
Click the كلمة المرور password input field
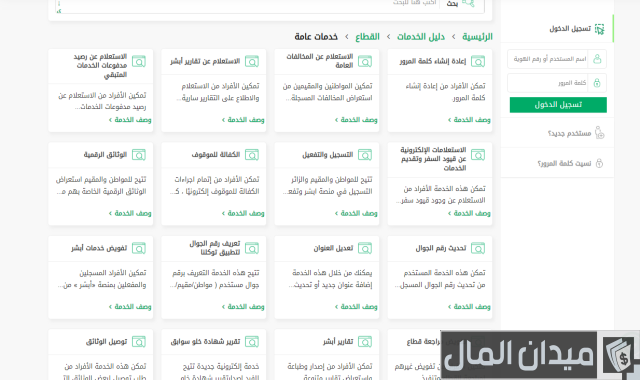[x=557, y=83]
